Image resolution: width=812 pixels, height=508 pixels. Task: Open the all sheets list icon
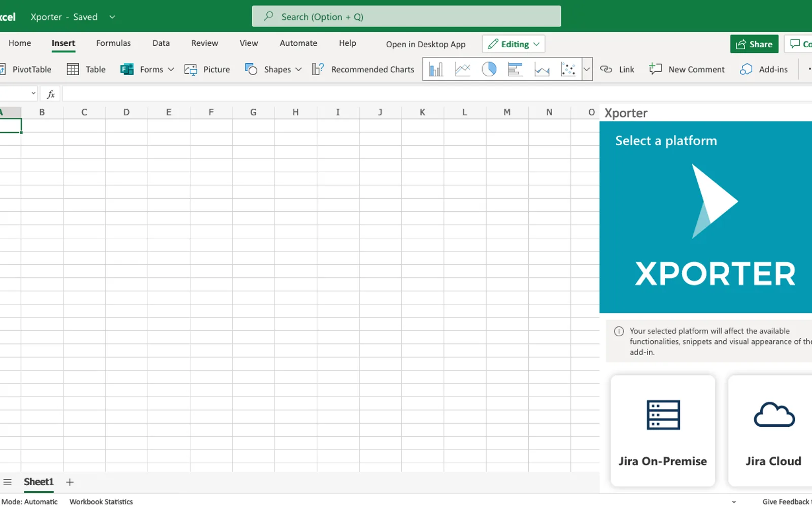coord(8,482)
